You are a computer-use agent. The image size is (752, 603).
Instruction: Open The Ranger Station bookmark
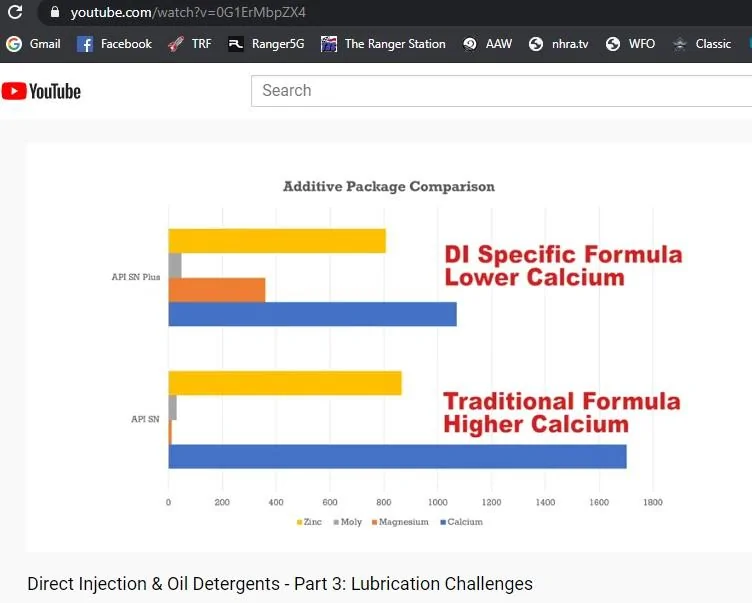[383, 44]
